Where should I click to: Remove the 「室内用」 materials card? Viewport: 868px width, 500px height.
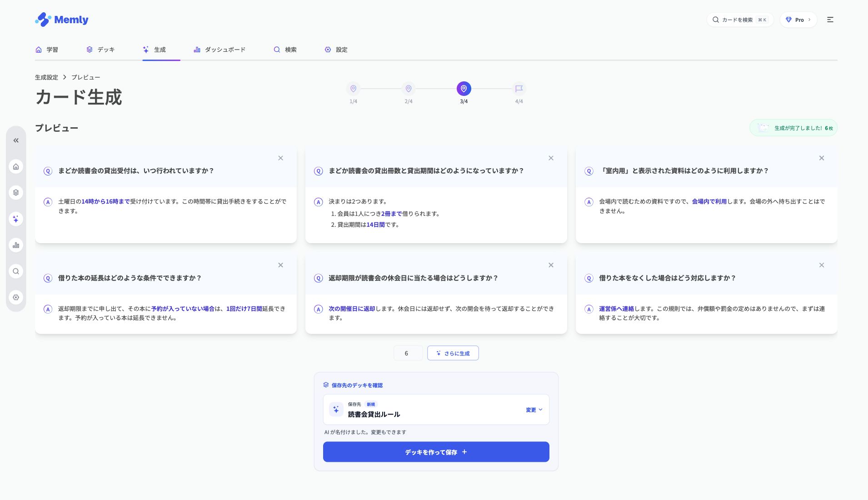(x=821, y=158)
